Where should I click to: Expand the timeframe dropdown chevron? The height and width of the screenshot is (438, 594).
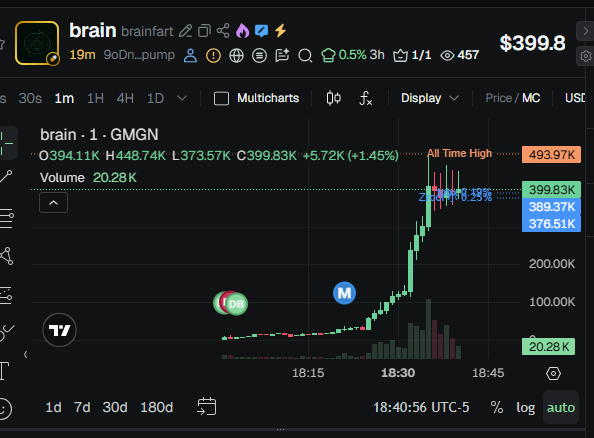pyautogui.click(x=182, y=98)
